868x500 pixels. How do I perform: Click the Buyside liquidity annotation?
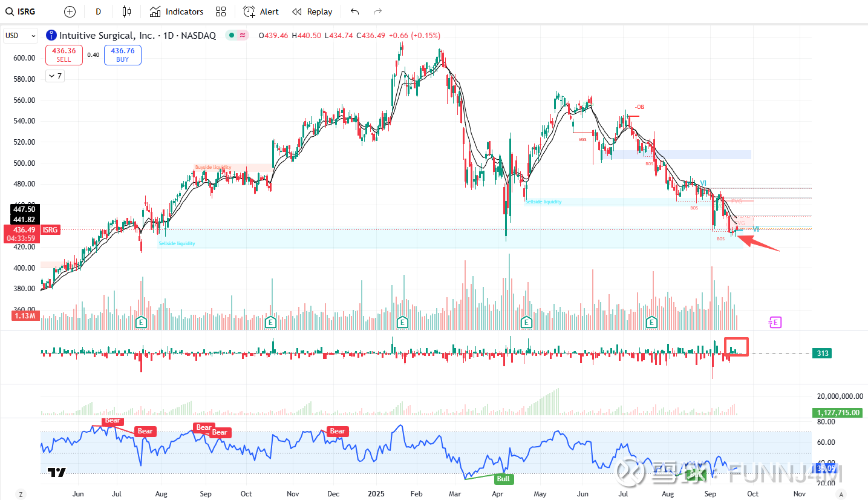[213, 167]
